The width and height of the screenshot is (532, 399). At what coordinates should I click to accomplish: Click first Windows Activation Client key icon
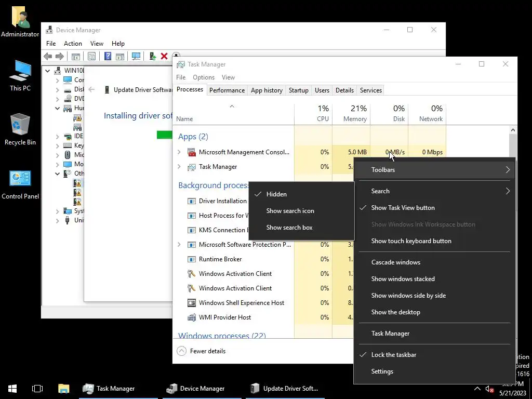pos(192,273)
